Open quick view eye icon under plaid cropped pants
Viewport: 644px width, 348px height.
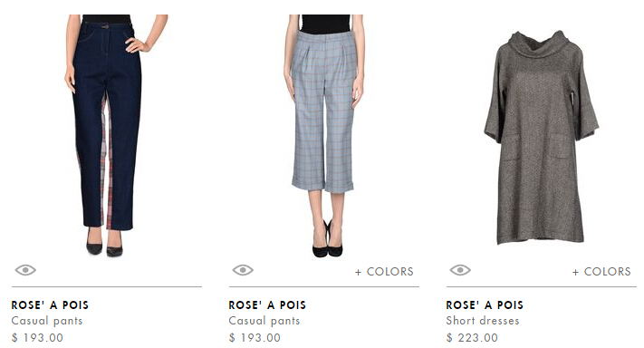pos(243,270)
